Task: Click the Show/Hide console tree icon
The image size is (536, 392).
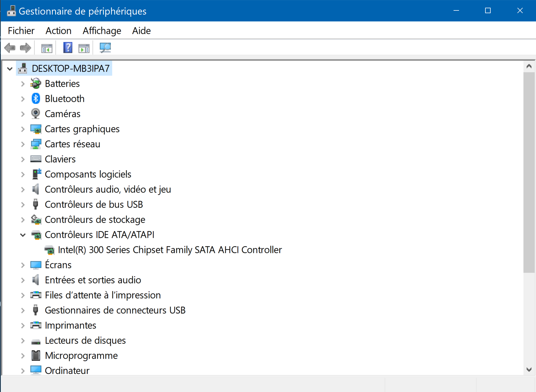Action: point(47,48)
